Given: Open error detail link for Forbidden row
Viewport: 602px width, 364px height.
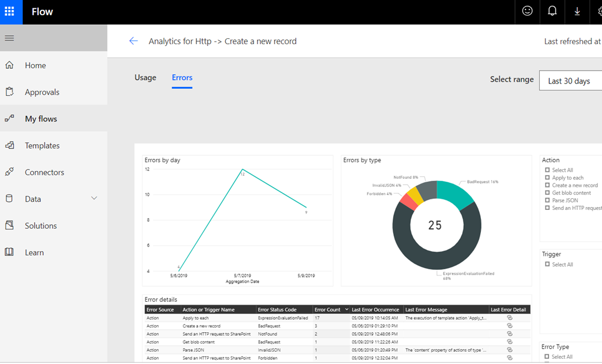Looking at the screenshot, I should (x=510, y=358).
